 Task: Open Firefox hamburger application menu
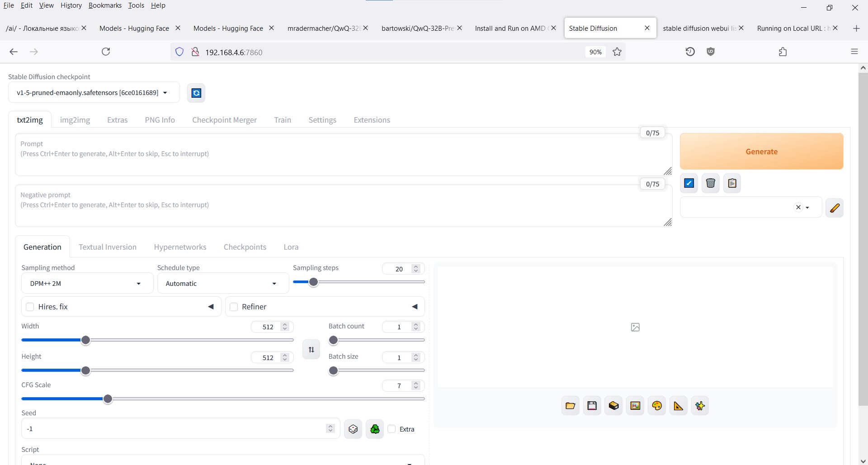[854, 52]
